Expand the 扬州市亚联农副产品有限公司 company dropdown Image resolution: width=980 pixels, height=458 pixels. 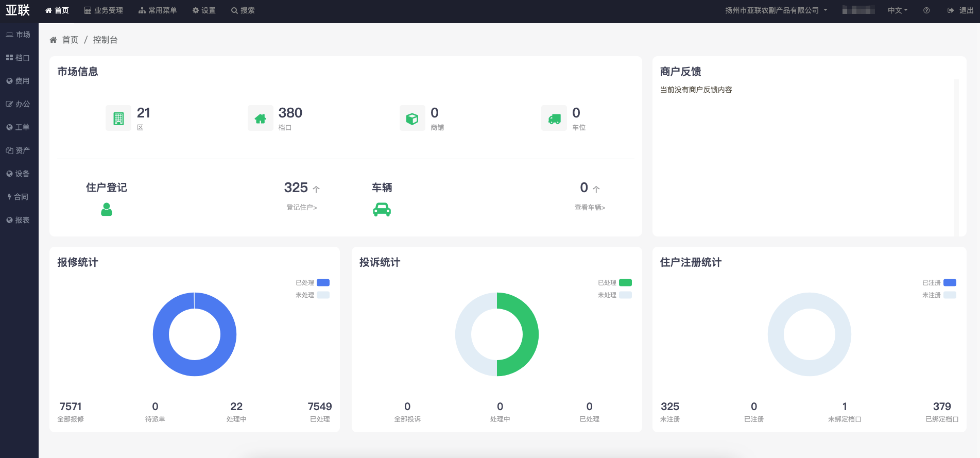coord(777,10)
